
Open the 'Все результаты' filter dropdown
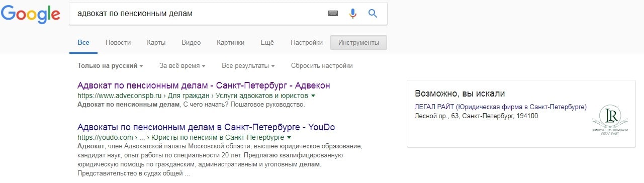coord(248,66)
